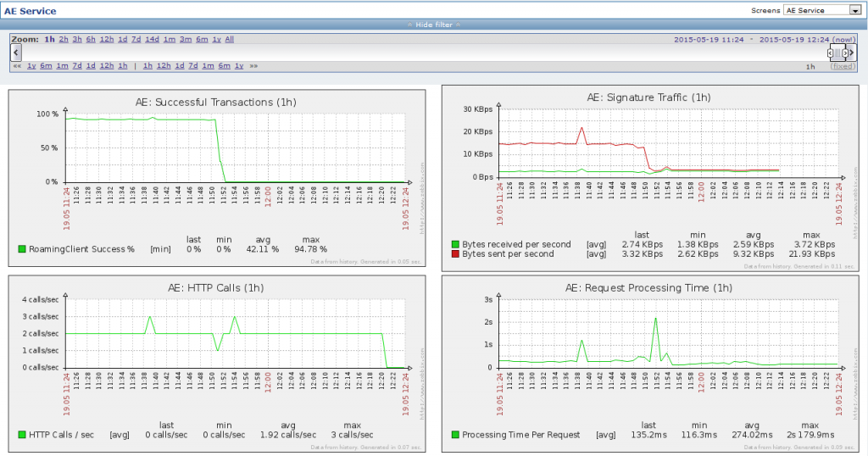Click the AE Service page title
The height and width of the screenshot is (456, 868).
[30, 11]
